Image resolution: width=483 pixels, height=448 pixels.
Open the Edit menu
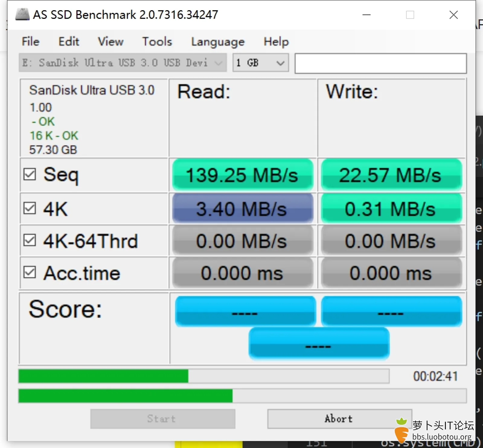[x=69, y=42]
